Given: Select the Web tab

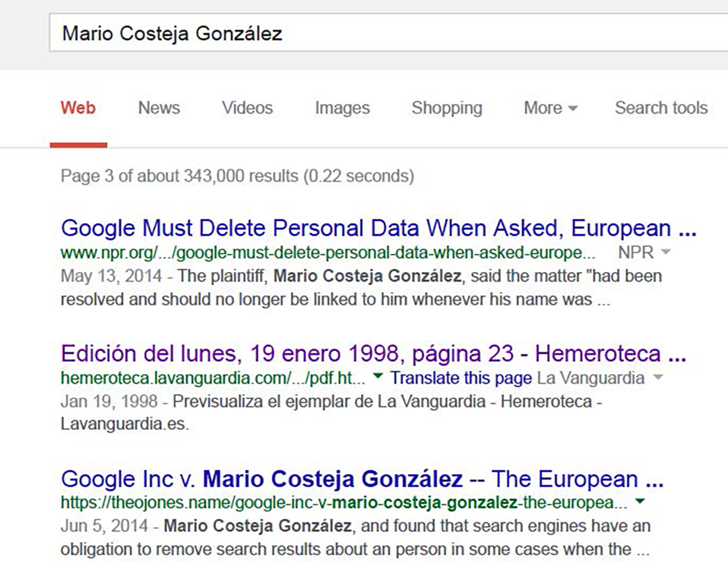Looking at the screenshot, I should coord(78,108).
